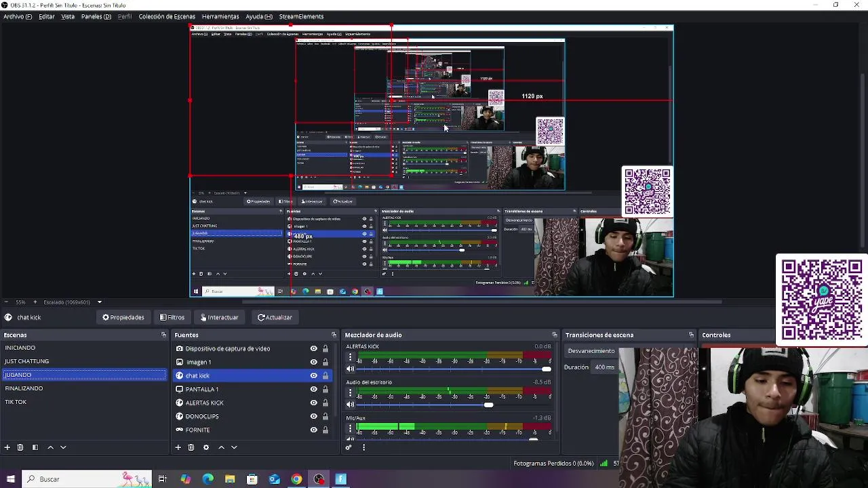Viewport: 868px width, 488px height.
Task: Open Google Chrome from the taskbar
Action: (296, 479)
